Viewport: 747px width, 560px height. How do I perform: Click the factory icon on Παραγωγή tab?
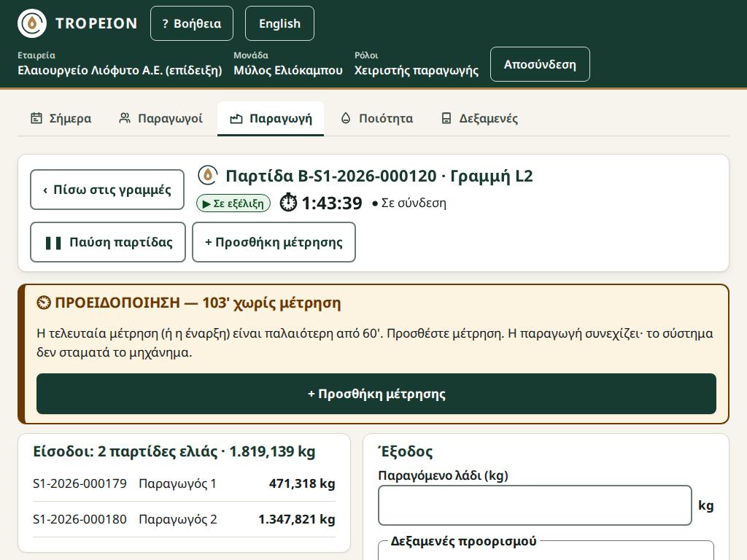pyautogui.click(x=236, y=119)
